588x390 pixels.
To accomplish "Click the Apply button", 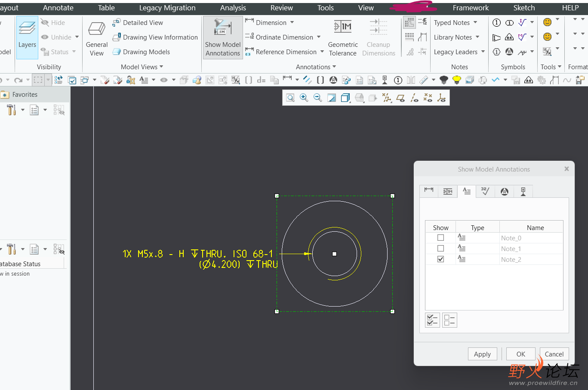I will [x=482, y=354].
